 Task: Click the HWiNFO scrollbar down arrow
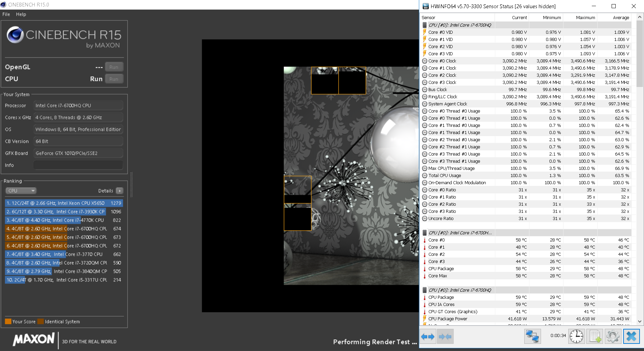[640, 321]
